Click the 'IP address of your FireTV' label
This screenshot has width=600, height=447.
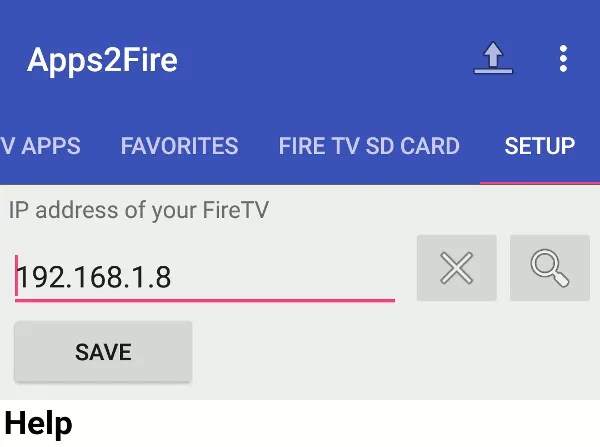(x=139, y=211)
